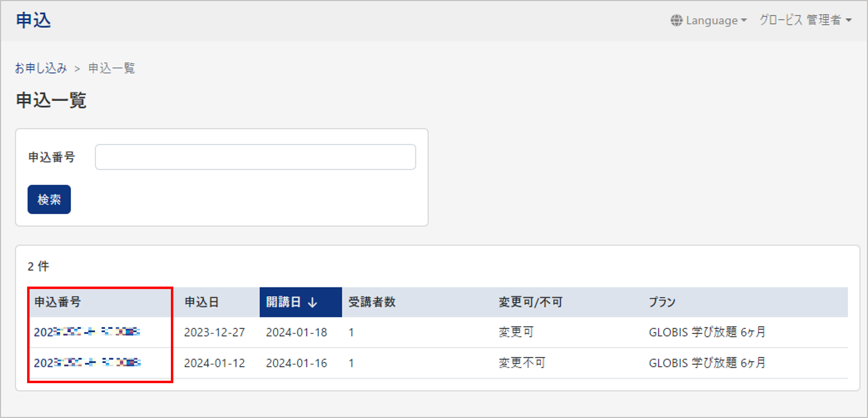Click the 申込 page title logo
This screenshot has height=418, width=868.
point(33,20)
